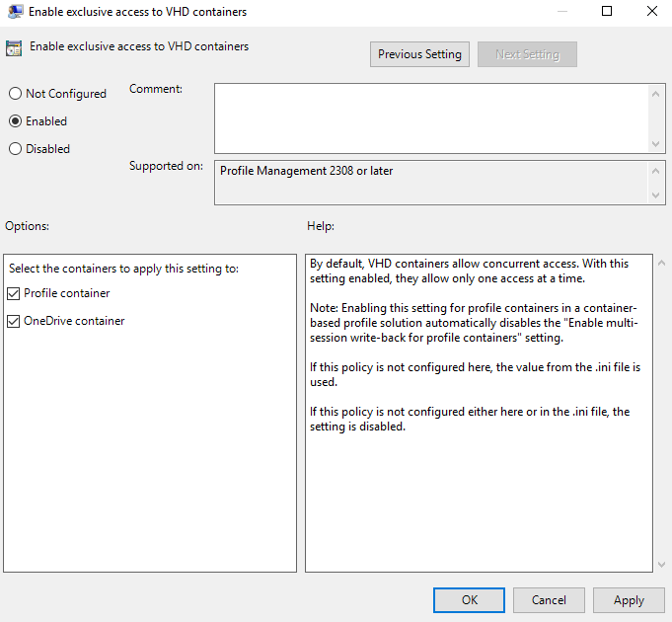Click the Supported on scroll up arrow
This screenshot has height=622, width=672.
click(x=658, y=171)
